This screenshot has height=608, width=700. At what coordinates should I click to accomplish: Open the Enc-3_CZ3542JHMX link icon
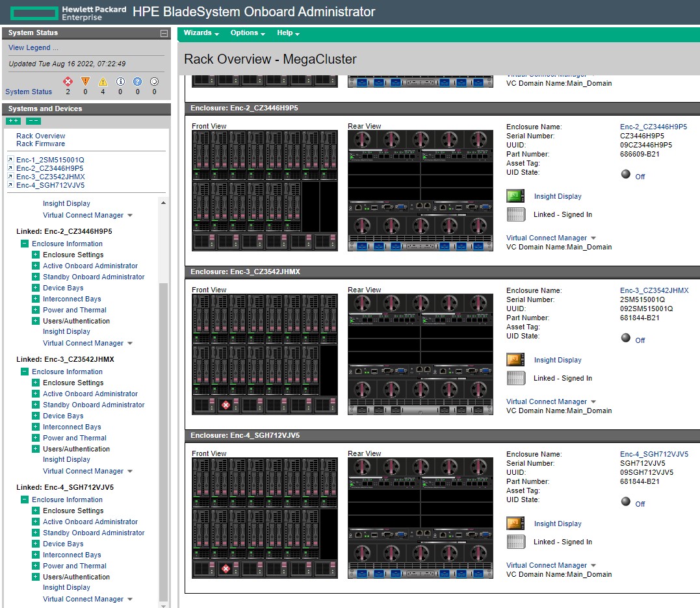(10, 176)
